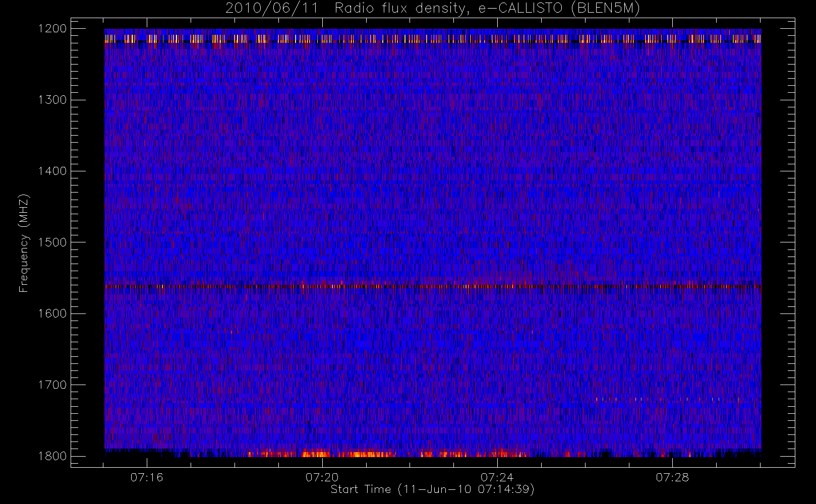The height and width of the screenshot is (504, 816).
Task: Click the 1300 frequency tick label
Action: 52,100
